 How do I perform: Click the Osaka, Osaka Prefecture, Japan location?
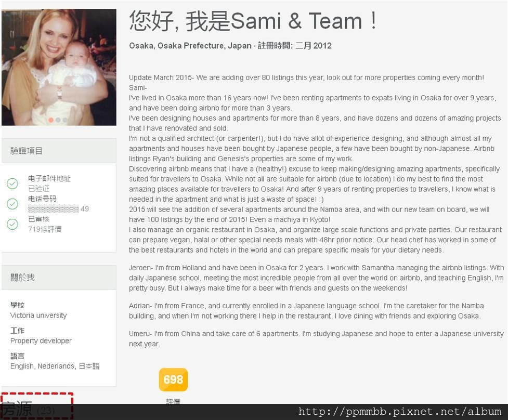[190, 46]
